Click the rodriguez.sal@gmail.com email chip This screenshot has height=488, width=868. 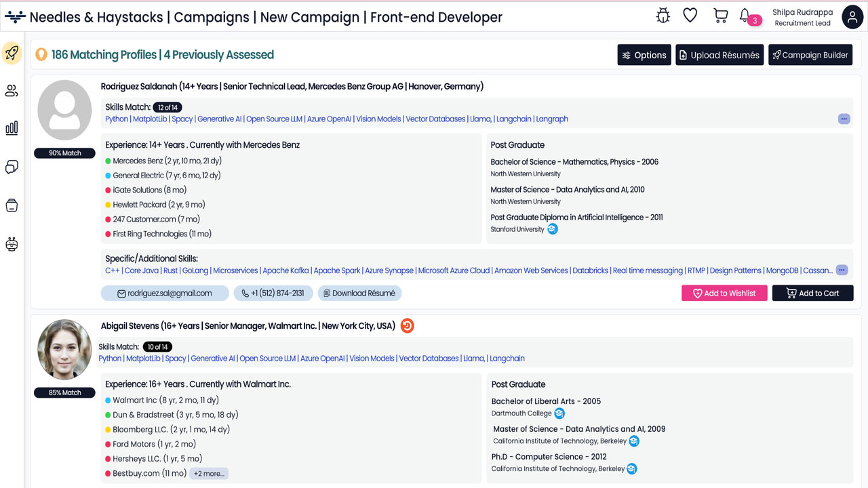164,293
